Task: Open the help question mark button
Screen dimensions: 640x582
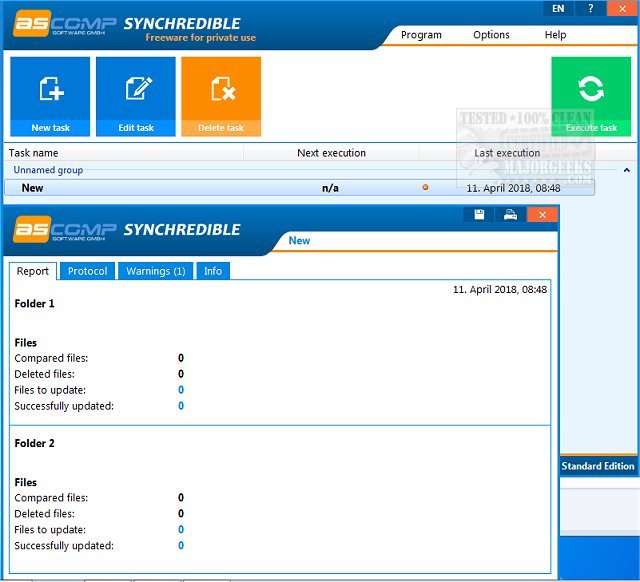Action: [590, 8]
